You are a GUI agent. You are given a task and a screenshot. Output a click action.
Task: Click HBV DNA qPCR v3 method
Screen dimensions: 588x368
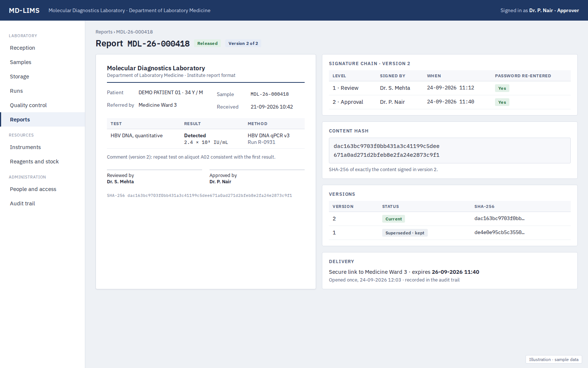pos(269,135)
